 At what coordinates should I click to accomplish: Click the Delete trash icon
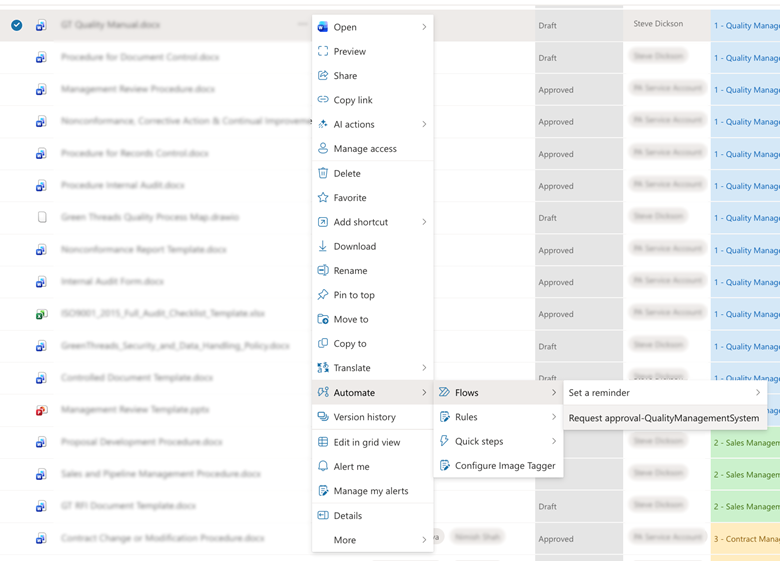(x=323, y=173)
